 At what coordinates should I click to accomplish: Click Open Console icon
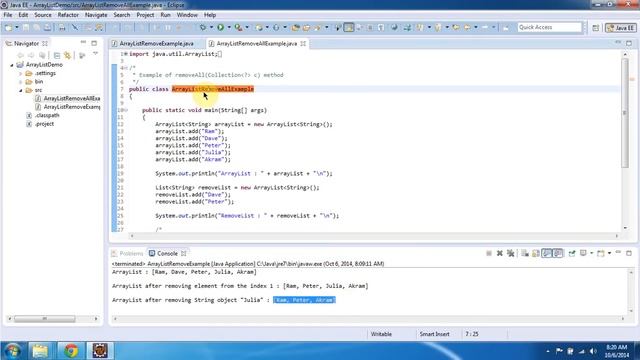coord(601,253)
